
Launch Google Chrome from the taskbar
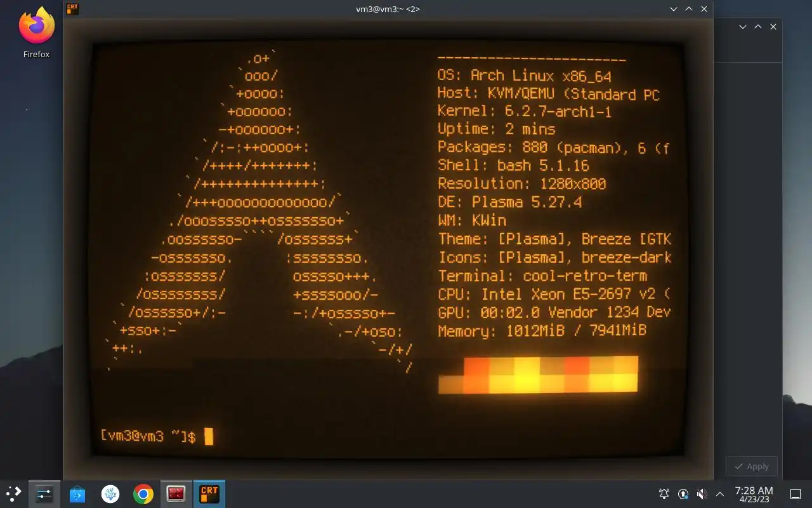[143, 493]
